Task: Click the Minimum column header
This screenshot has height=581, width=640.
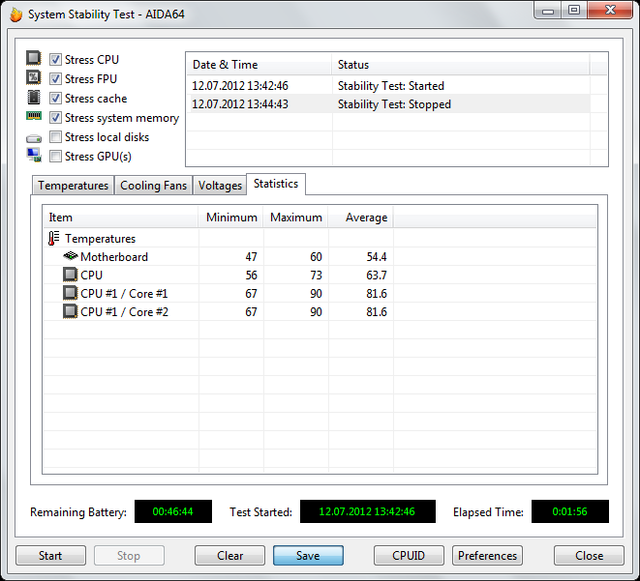Action: click(231, 217)
